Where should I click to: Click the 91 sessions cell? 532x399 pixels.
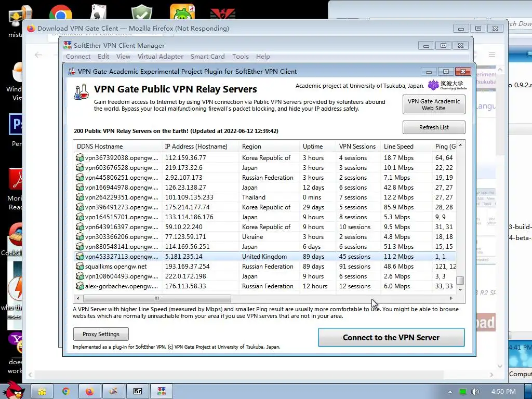coord(355,267)
